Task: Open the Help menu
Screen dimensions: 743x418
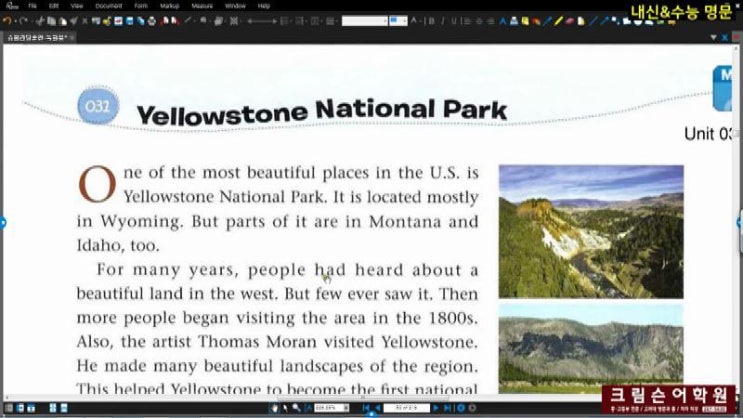Action: (263, 6)
